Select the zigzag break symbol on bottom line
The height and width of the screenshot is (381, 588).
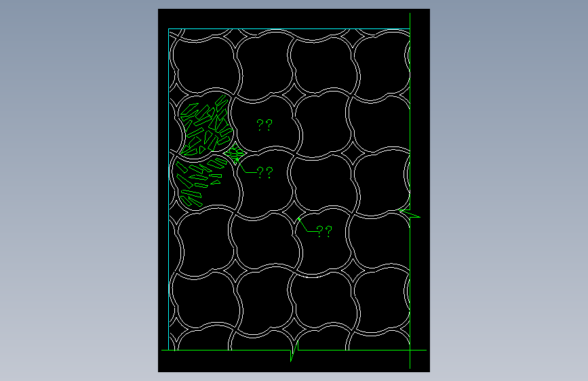click(x=294, y=351)
